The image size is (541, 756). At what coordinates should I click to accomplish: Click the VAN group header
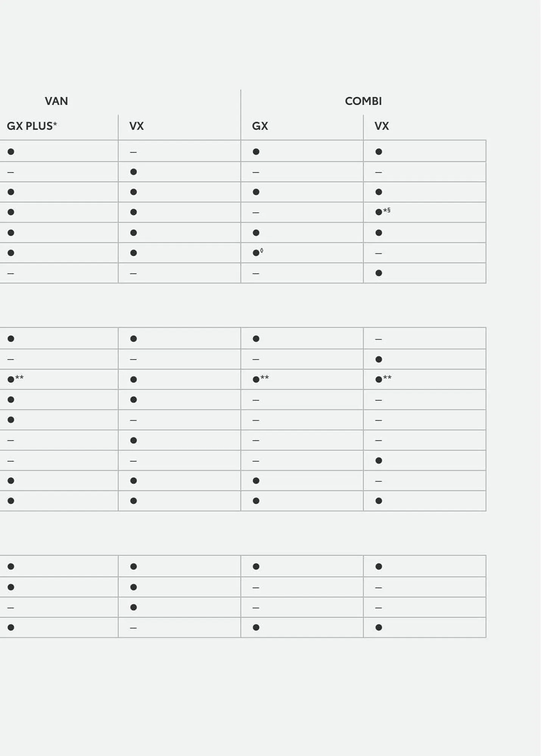point(56,101)
